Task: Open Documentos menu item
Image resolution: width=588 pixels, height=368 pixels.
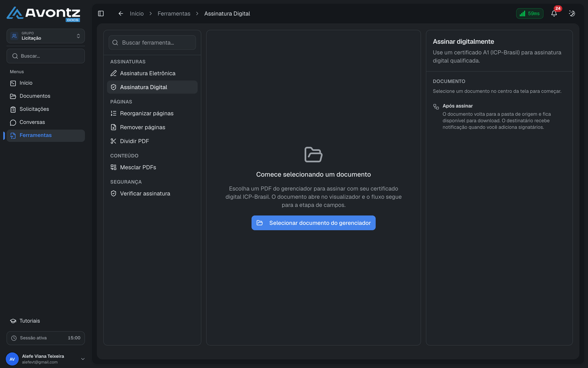Action: click(46, 96)
